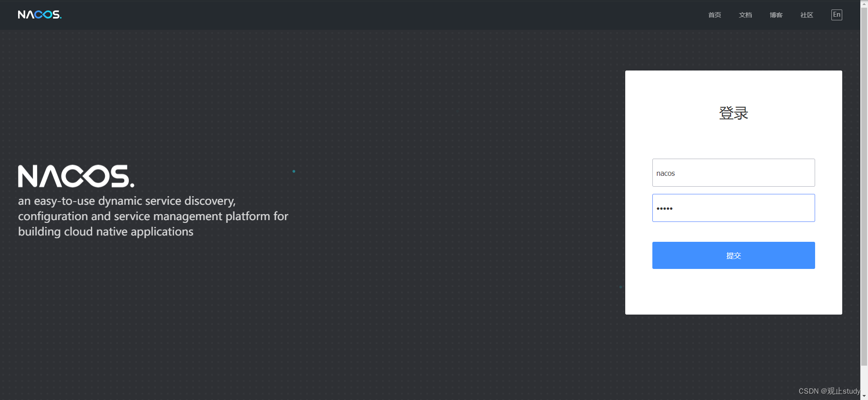Open the 社区 navigation item
This screenshot has width=868, height=400.
click(x=807, y=15)
